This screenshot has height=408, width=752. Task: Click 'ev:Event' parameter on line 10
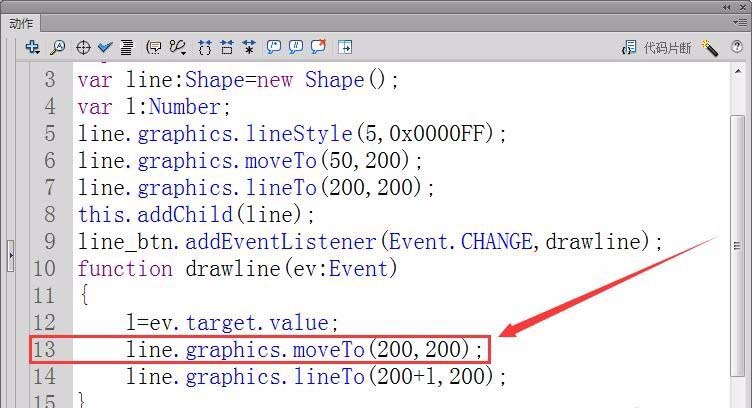point(341,268)
